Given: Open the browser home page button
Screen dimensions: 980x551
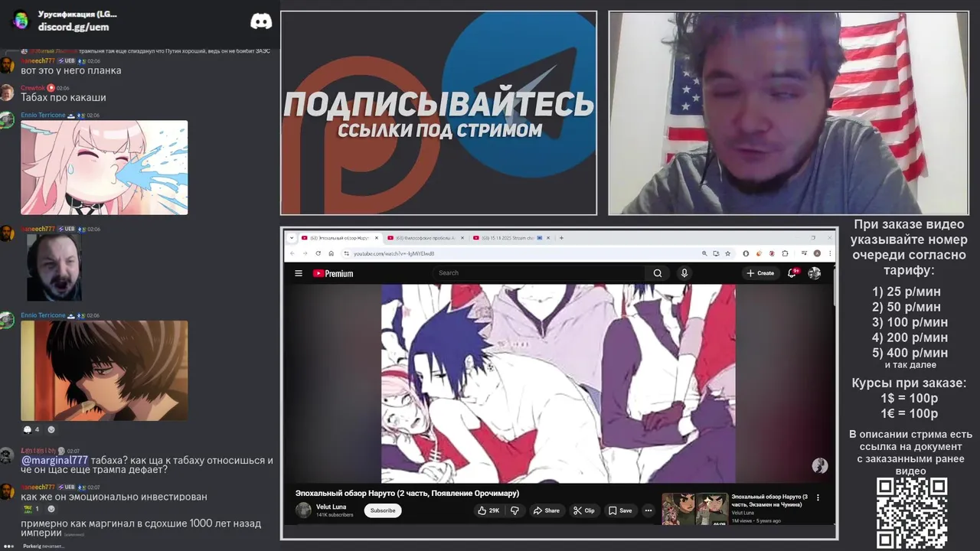Looking at the screenshot, I should (x=331, y=253).
